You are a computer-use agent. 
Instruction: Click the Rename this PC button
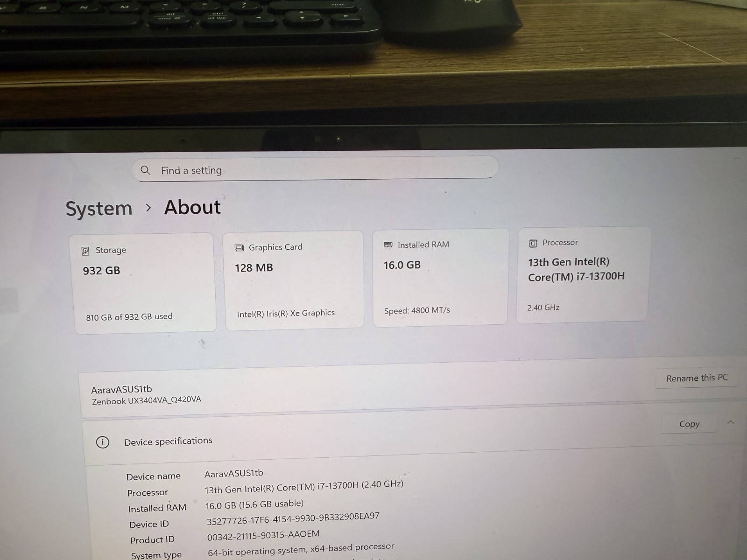pyautogui.click(x=697, y=378)
